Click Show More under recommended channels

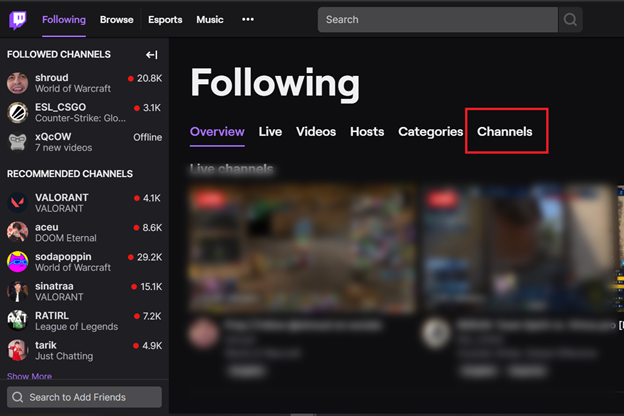click(x=29, y=376)
